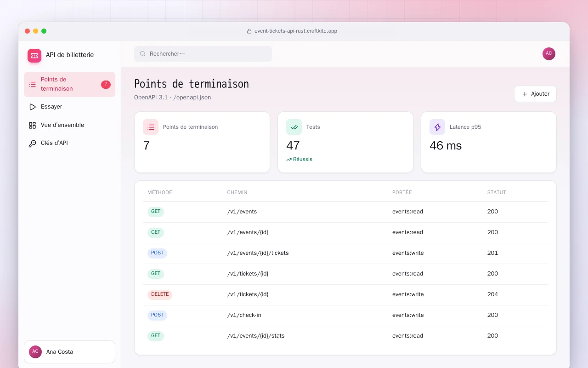Open the Essayer section
This screenshot has width=588, height=368.
(x=69, y=107)
